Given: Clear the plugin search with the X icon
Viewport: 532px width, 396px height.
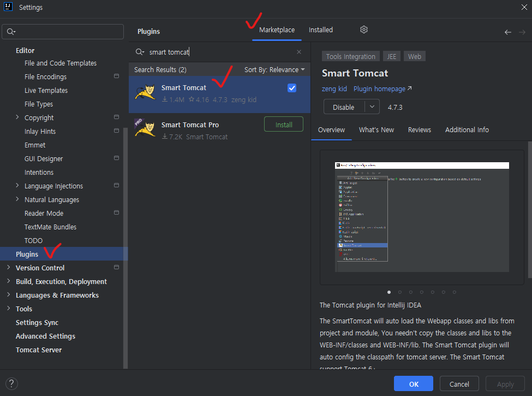Looking at the screenshot, I should pos(299,52).
